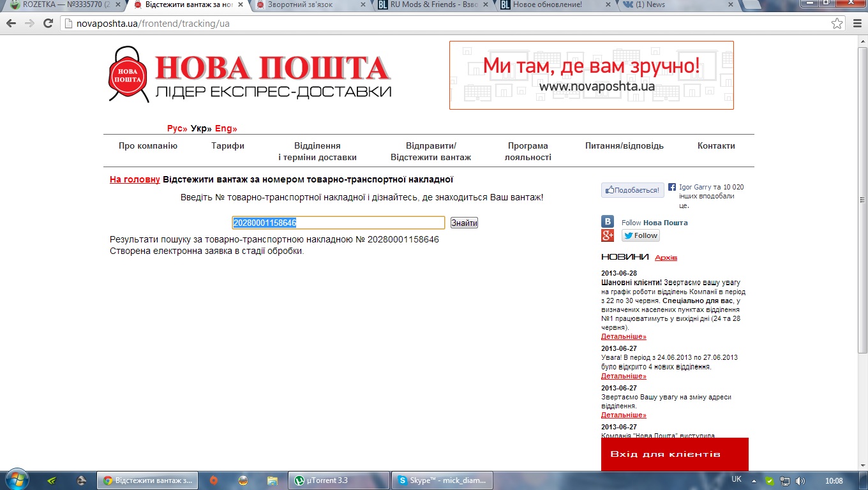Click the Знайти search button

pos(464,223)
